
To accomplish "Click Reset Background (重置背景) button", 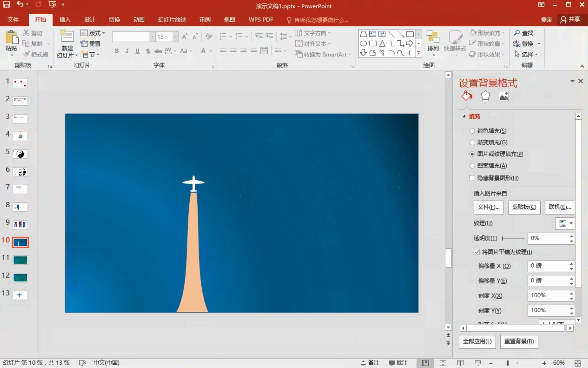I will click(519, 341).
